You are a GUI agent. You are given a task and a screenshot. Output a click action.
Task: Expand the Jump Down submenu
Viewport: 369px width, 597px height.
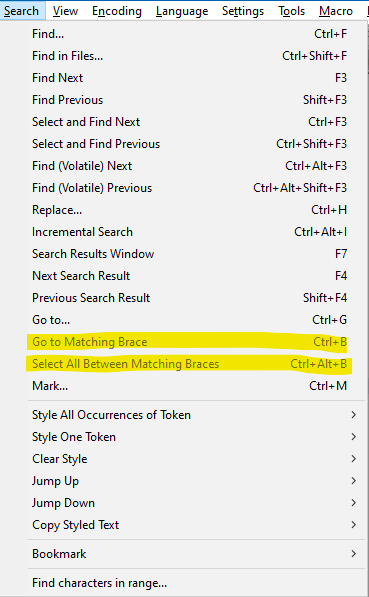click(196, 503)
